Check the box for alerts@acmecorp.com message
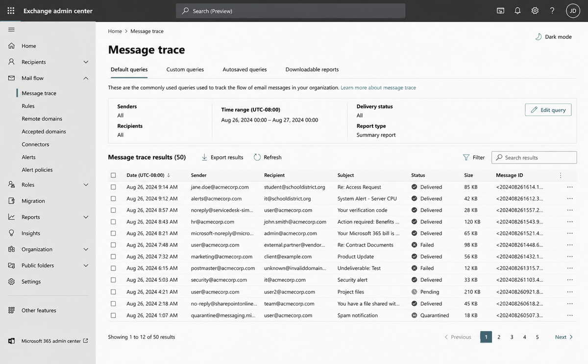Image resolution: width=588 pixels, height=364 pixels. (114, 199)
